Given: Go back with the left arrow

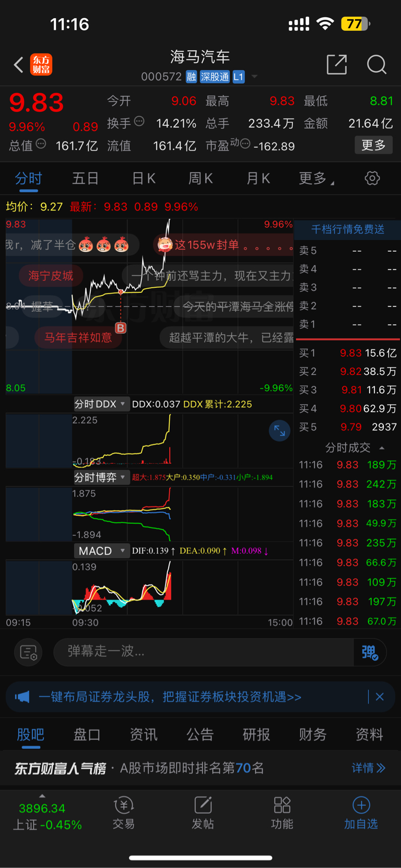Looking at the screenshot, I should coord(18,65).
